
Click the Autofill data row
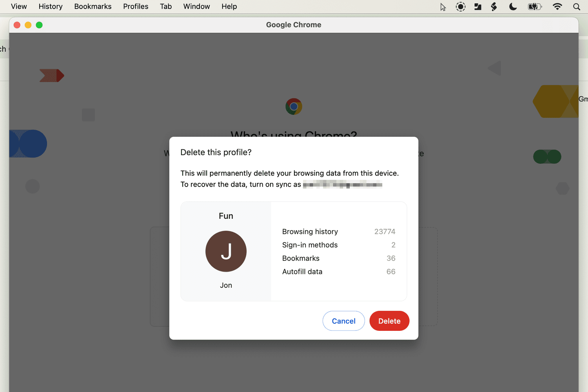click(x=338, y=272)
